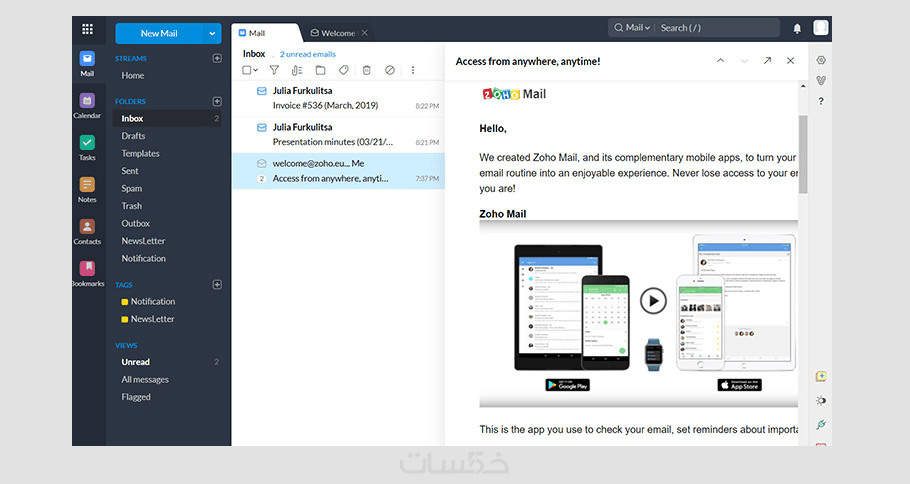Add a new stream with plus icon
Image resolution: width=910 pixels, height=484 pixels.
217,58
